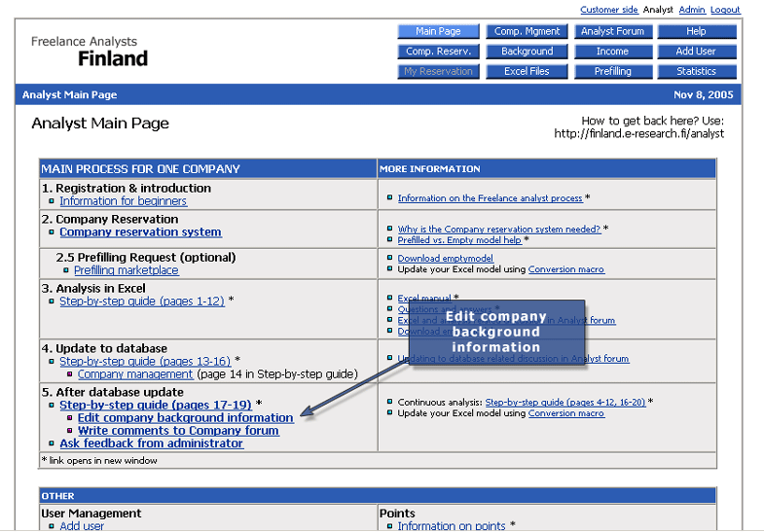
Task: Open Step-by-step guide (pages 17-19)
Action: (156, 405)
